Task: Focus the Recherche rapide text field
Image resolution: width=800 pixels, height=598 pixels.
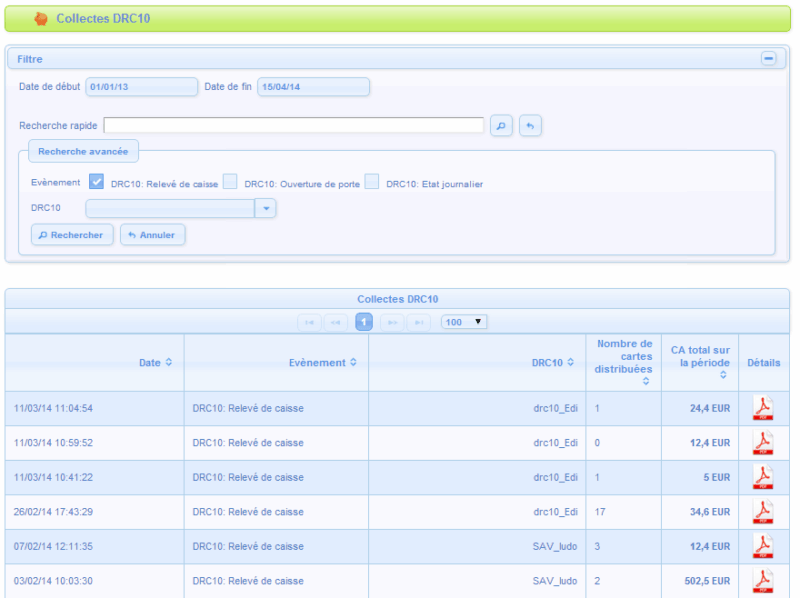Action: (x=293, y=125)
